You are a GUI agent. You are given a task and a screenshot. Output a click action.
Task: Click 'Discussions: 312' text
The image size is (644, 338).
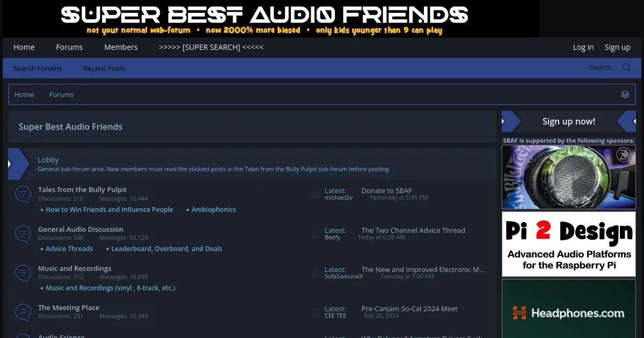pyautogui.click(x=61, y=277)
